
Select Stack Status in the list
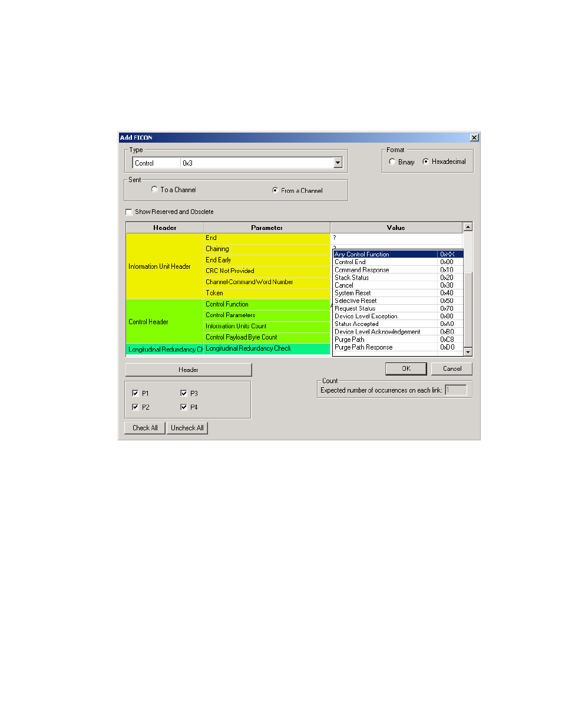[398, 277]
